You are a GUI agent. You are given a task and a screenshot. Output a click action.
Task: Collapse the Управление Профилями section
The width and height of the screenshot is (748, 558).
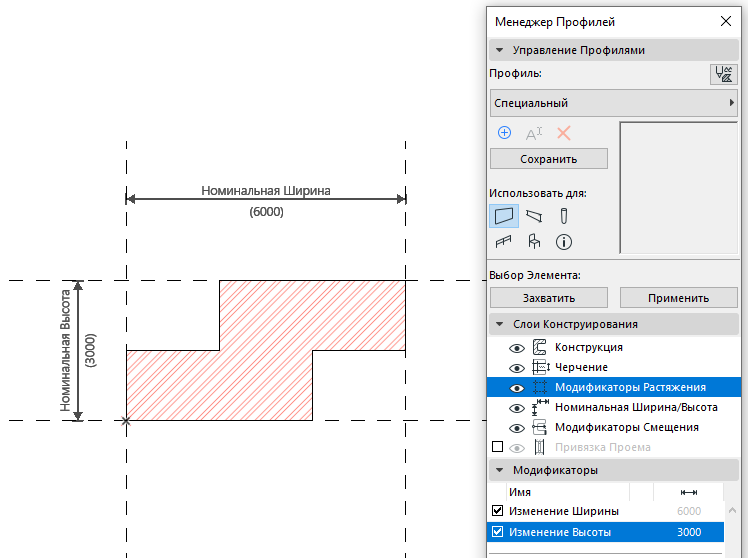click(499, 50)
